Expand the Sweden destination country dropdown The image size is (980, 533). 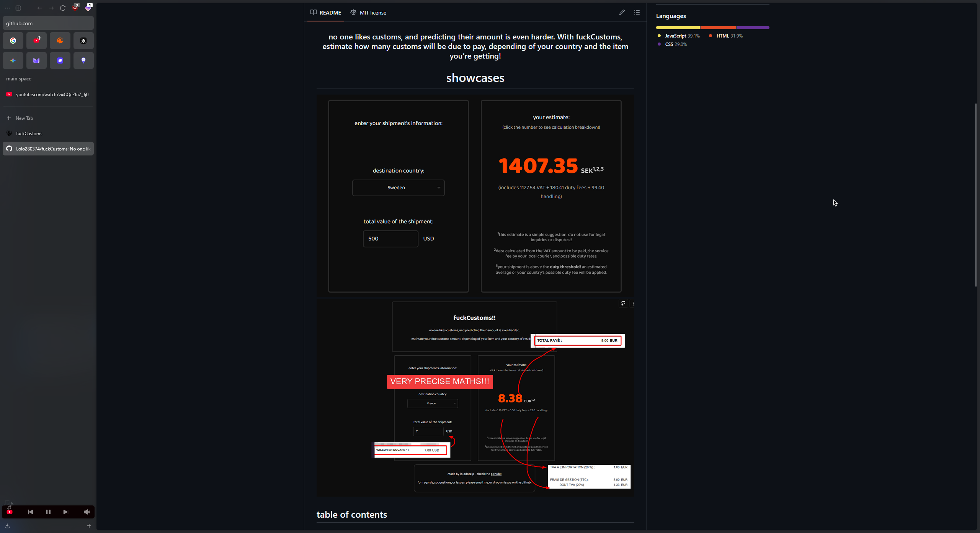[398, 188]
